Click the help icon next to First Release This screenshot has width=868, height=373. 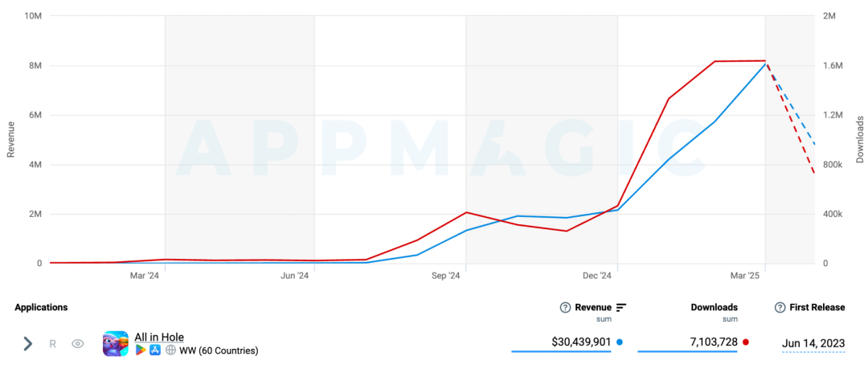[x=780, y=308]
